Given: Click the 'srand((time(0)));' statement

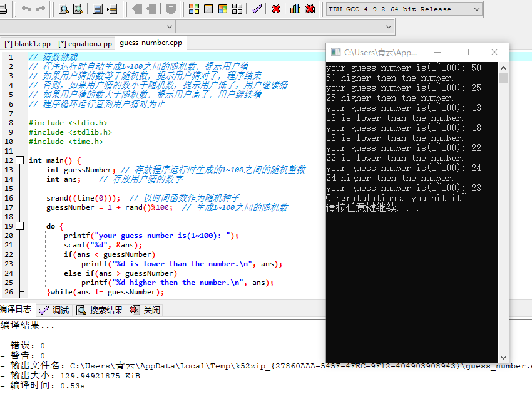Looking at the screenshot, I should (x=83, y=198).
